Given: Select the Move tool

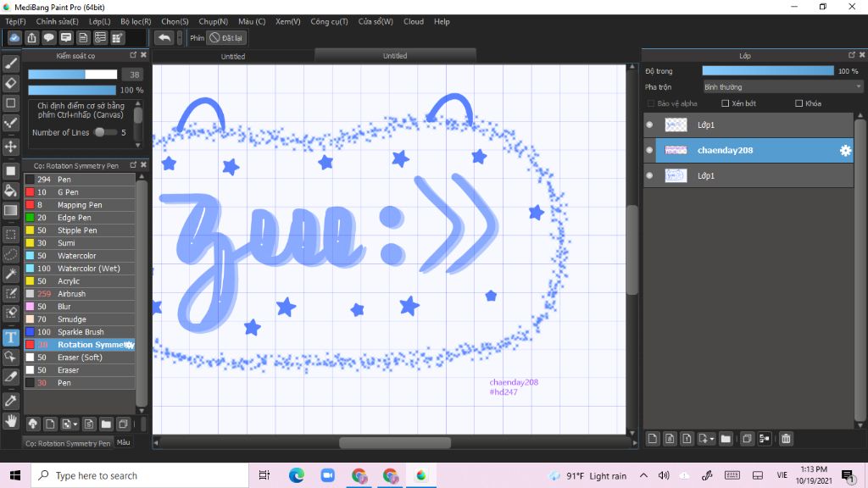Looking at the screenshot, I should coord(10,147).
